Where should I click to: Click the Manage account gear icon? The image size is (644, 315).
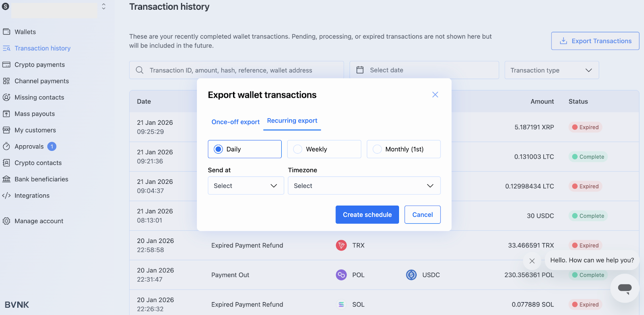click(x=6, y=221)
